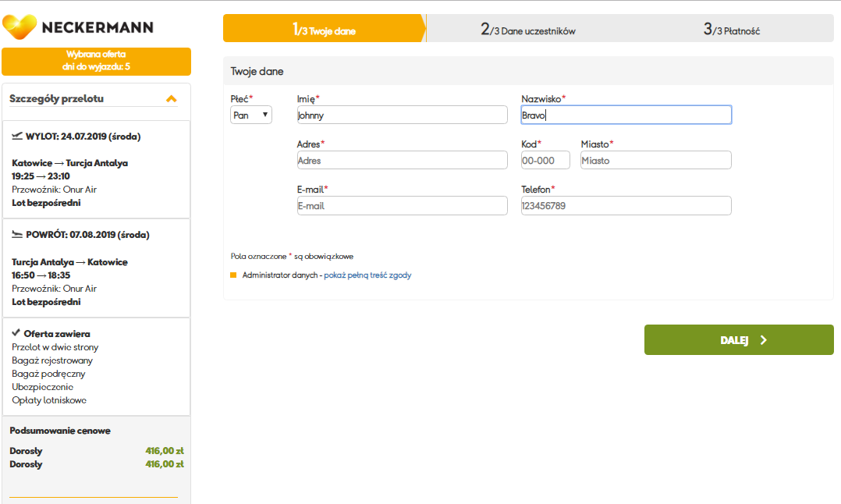Screen dimensions: 841x504
Task: Click the Nazwisko field containing Bravo
Action: point(626,115)
